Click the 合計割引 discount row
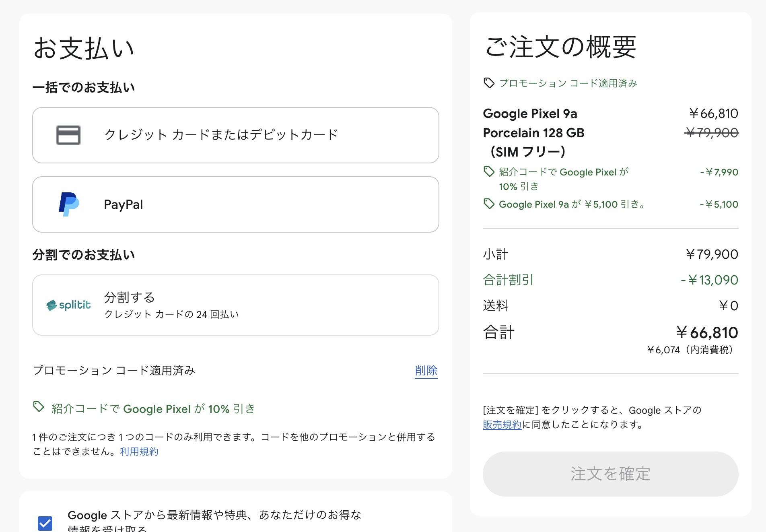 pos(610,280)
